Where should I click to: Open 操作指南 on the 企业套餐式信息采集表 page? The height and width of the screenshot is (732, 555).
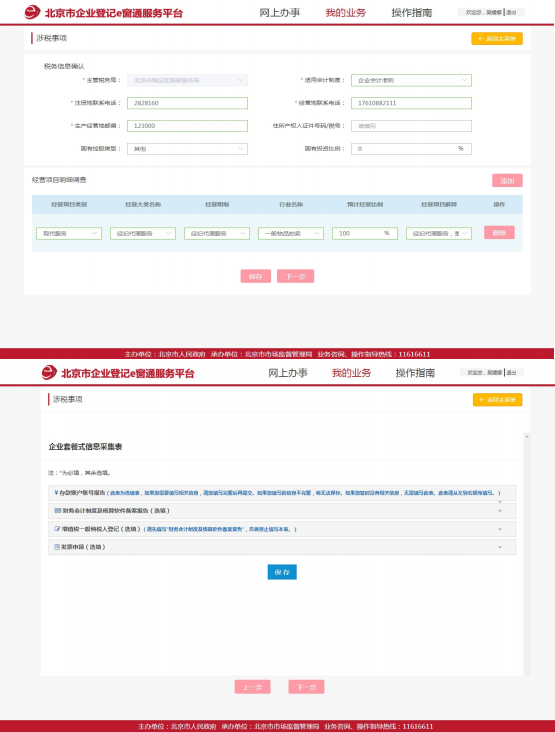[415, 373]
